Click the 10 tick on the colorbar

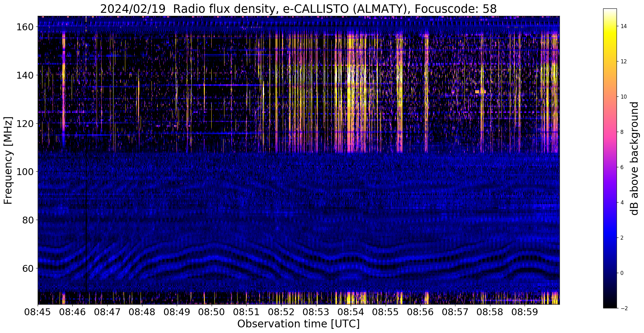pos(624,97)
